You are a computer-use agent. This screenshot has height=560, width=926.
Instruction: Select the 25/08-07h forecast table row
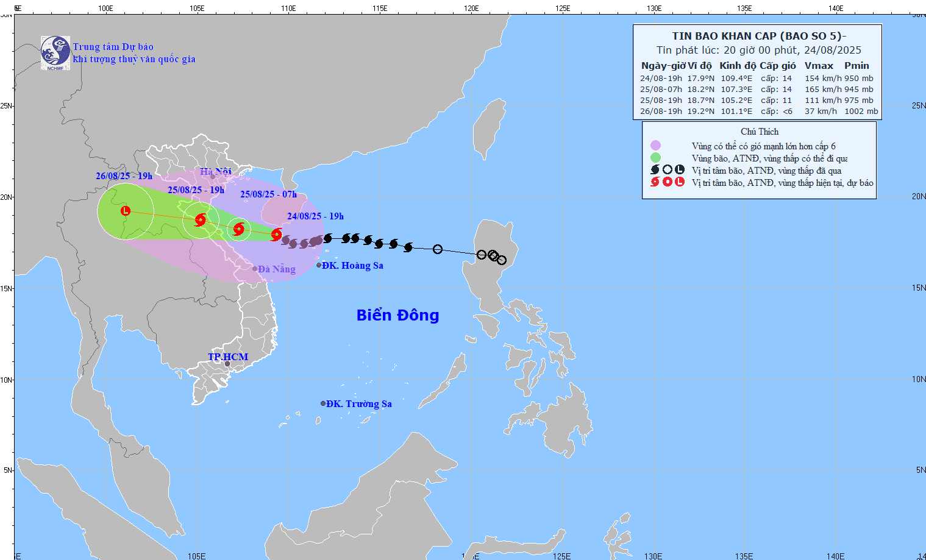(757, 89)
